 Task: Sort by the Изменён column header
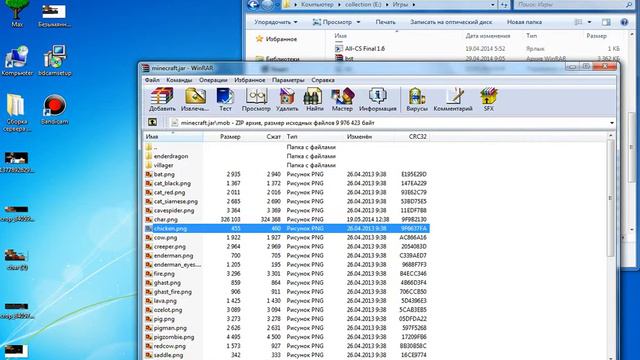pyautogui.click(x=369, y=137)
